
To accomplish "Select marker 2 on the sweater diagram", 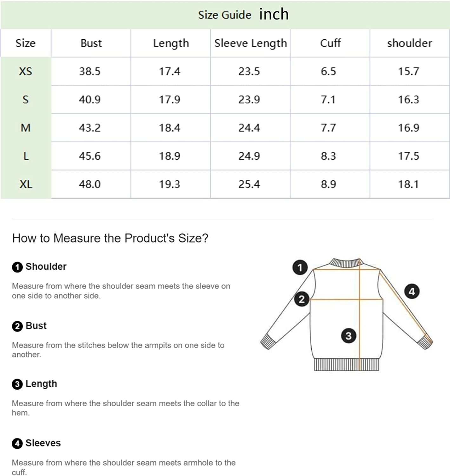I will click(x=301, y=299).
